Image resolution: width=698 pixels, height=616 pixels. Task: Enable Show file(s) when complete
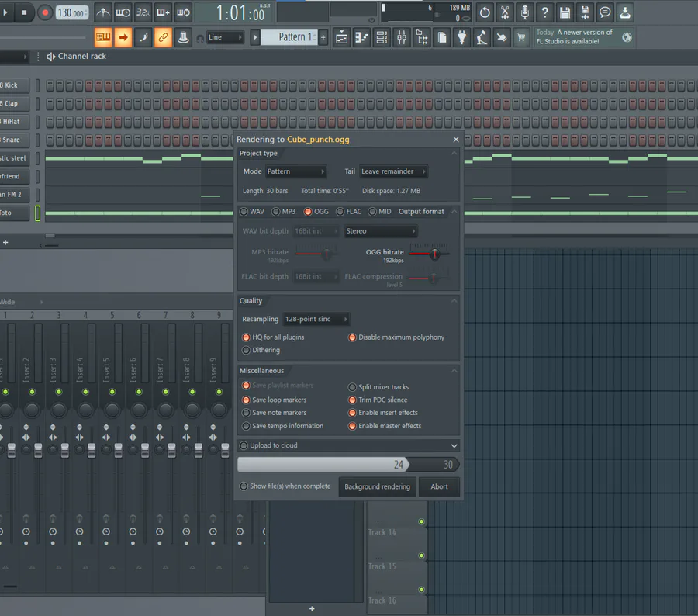pos(244,486)
